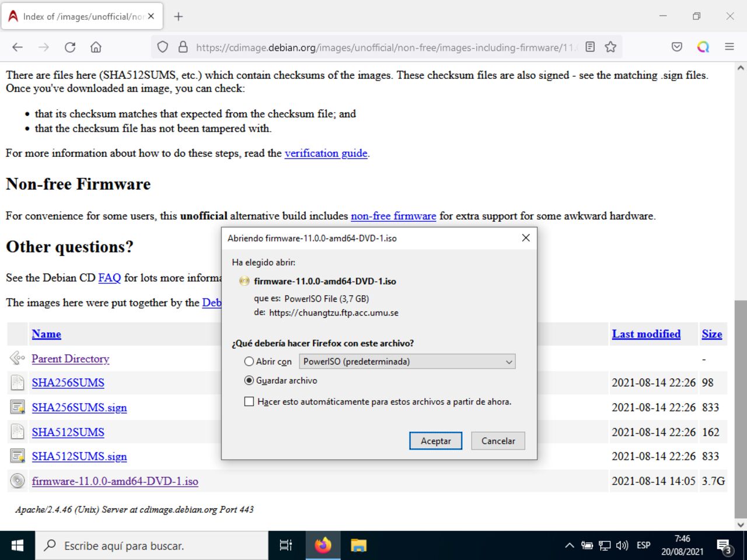Image resolution: width=747 pixels, height=560 pixels.
Task: Click the SHA512SUMS.sign file icon
Action: pyautogui.click(x=18, y=456)
